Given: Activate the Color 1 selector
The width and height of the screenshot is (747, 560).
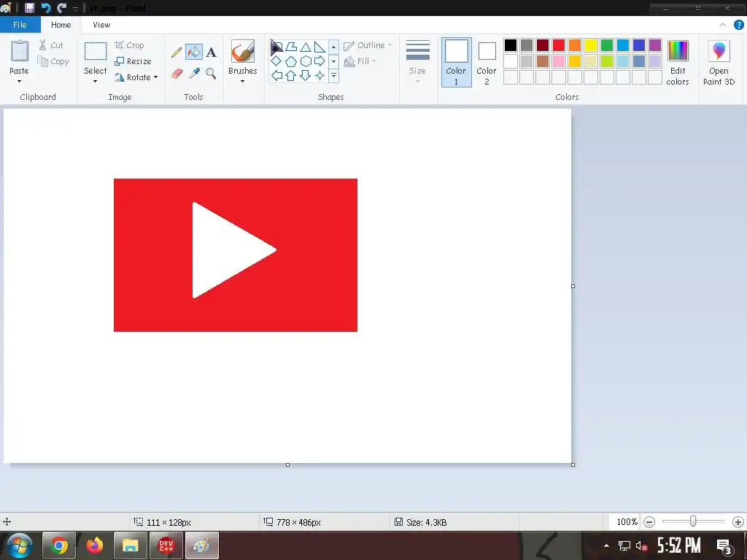Looking at the screenshot, I should 457,63.
